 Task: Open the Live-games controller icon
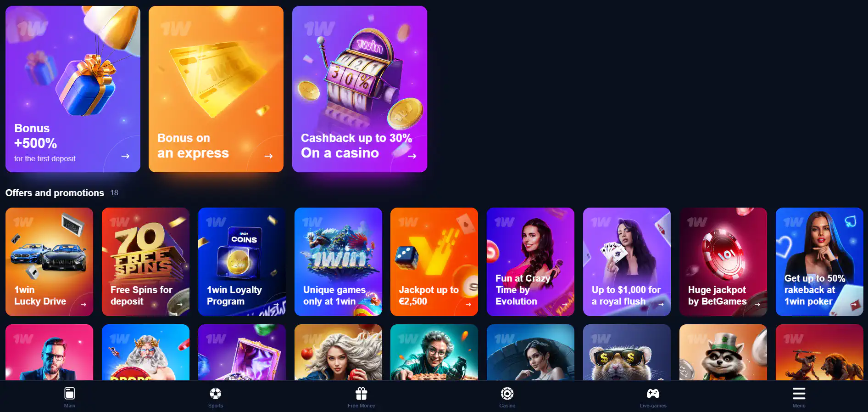pos(653,394)
